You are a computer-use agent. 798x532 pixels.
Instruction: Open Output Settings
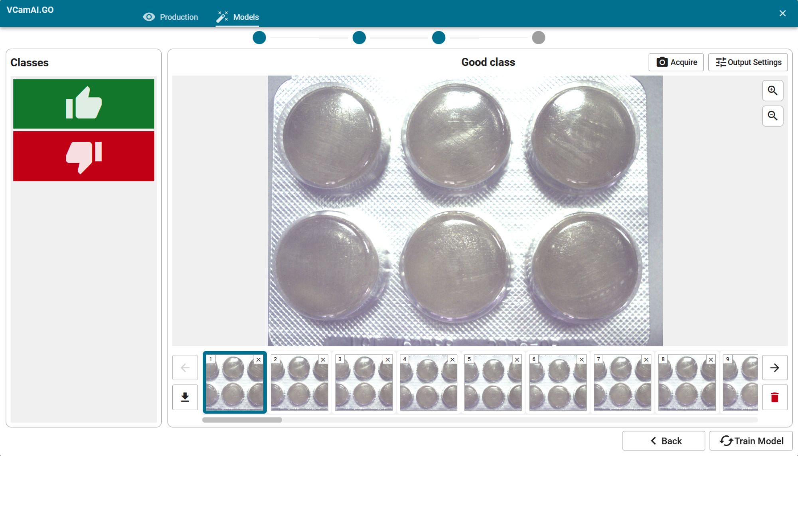click(x=748, y=62)
